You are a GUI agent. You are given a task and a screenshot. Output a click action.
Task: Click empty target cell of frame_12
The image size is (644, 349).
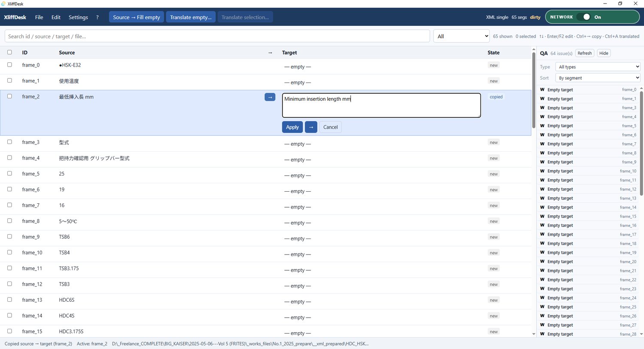coord(298,286)
